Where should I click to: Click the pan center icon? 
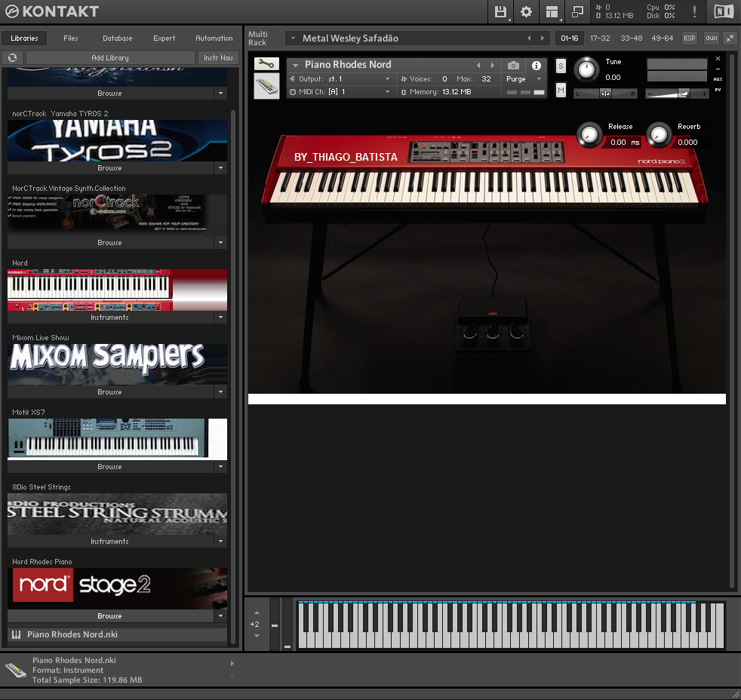click(x=605, y=94)
